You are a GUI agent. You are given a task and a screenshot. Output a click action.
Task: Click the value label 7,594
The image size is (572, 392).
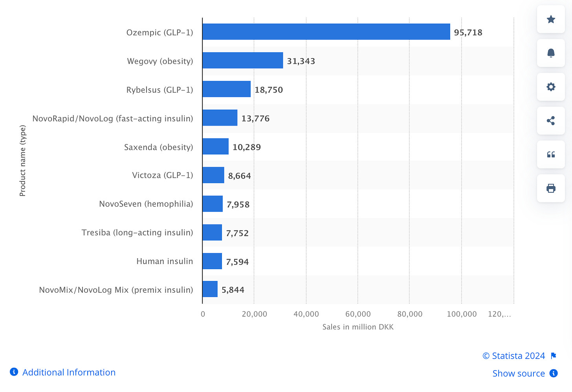click(x=237, y=262)
